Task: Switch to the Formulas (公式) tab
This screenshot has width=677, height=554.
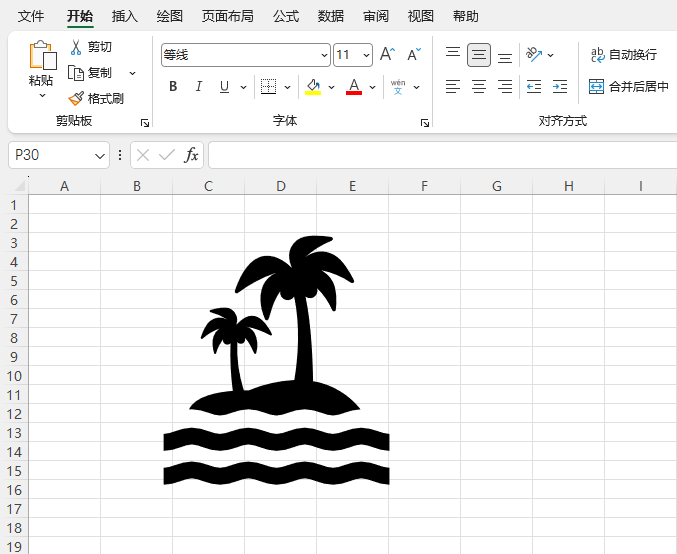Action: point(286,16)
